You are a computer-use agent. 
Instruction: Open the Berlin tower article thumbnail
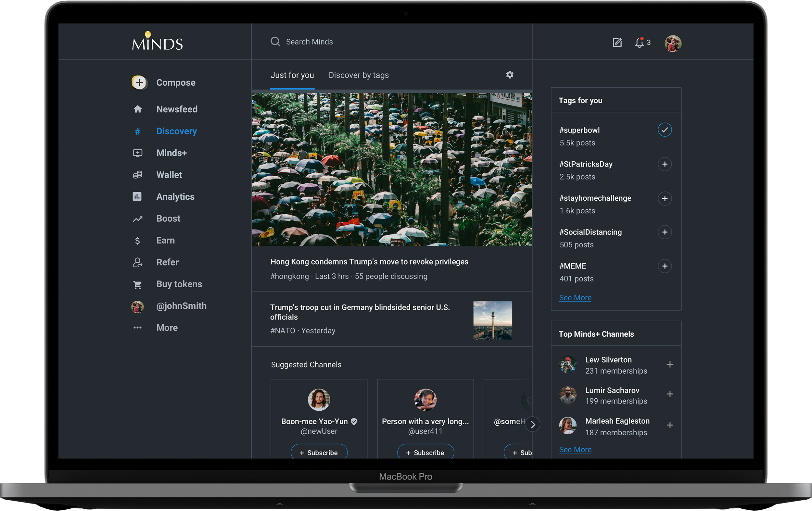click(x=492, y=320)
